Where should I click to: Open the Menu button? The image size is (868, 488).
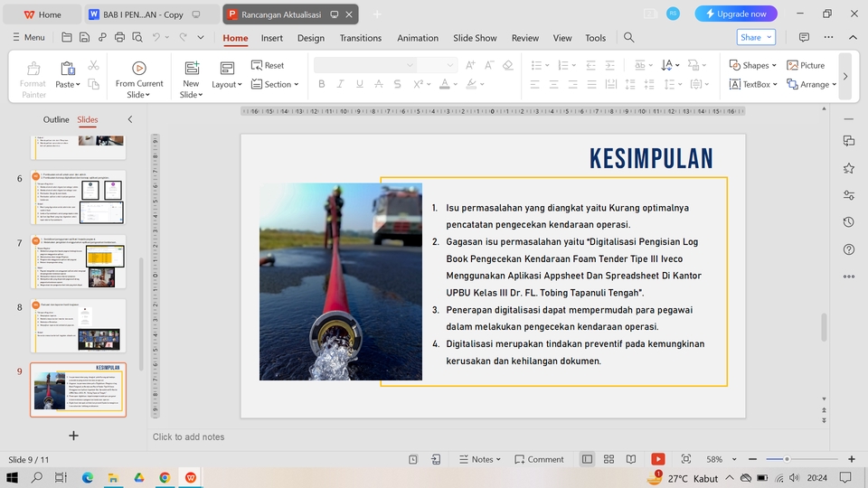[x=29, y=37]
